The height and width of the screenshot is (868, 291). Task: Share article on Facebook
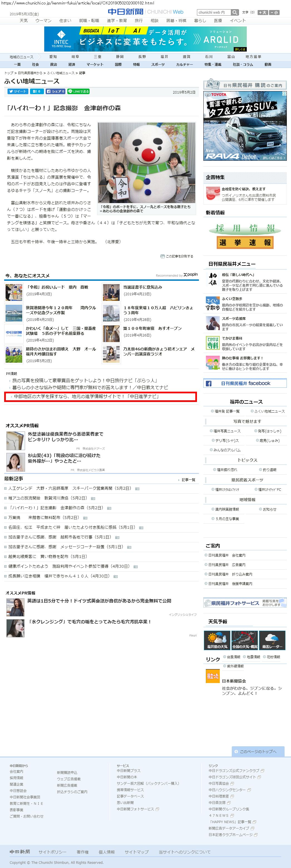[55, 91]
